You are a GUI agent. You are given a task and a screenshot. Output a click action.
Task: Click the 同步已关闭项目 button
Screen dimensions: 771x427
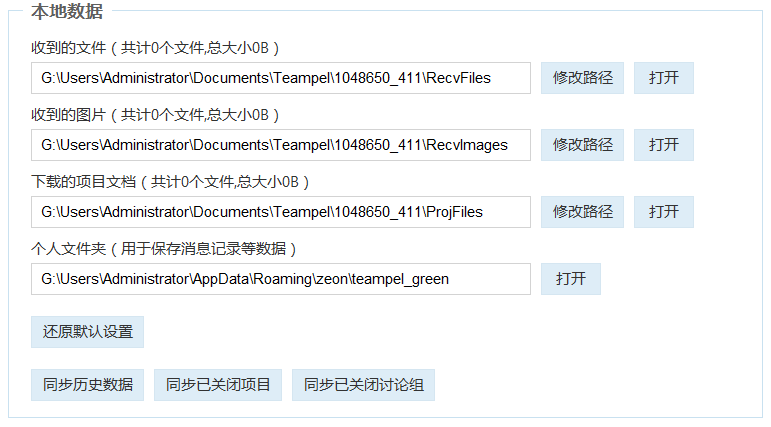point(218,385)
